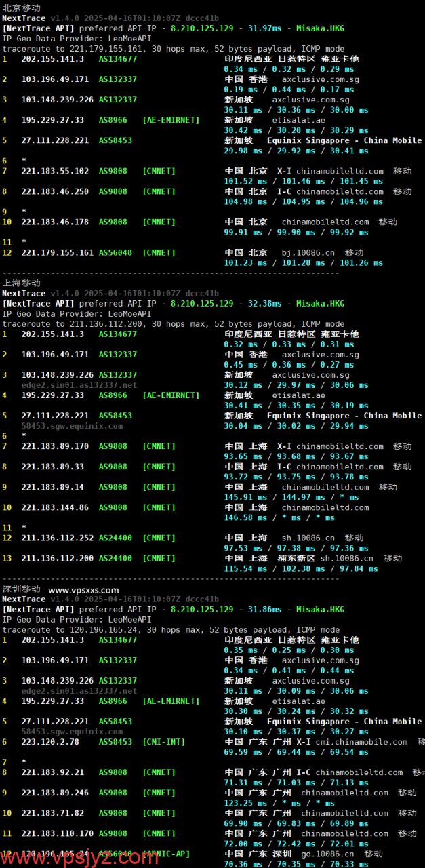425x868 pixels.
Task: Click hop IP 221.183.89.170
Action: tap(55, 446)
